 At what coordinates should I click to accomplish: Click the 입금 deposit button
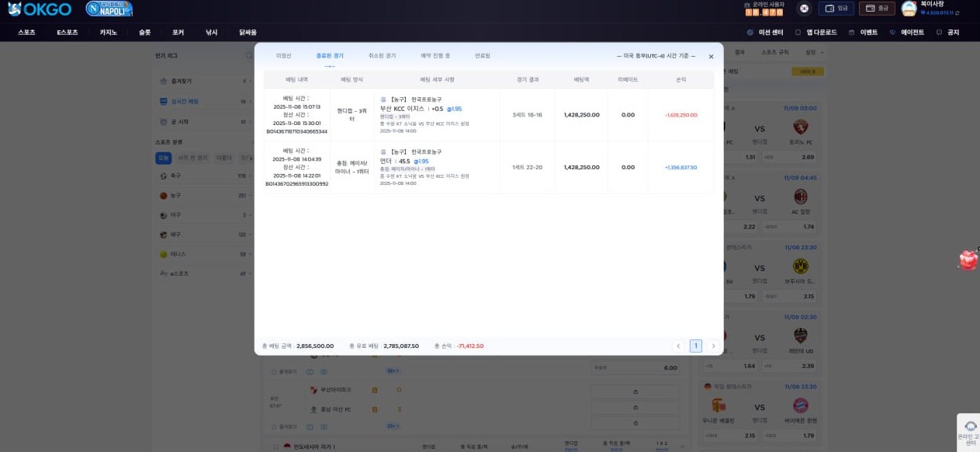(836, 9)
